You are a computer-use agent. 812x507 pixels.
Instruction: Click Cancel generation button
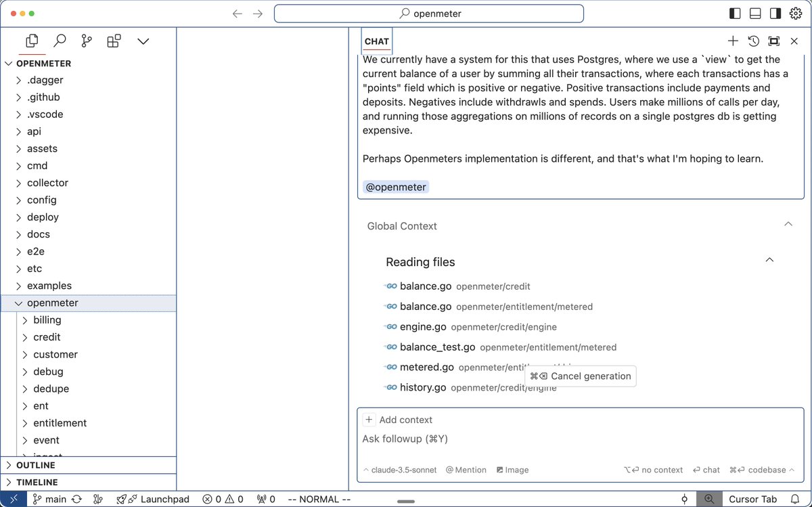tap(581, 376)
